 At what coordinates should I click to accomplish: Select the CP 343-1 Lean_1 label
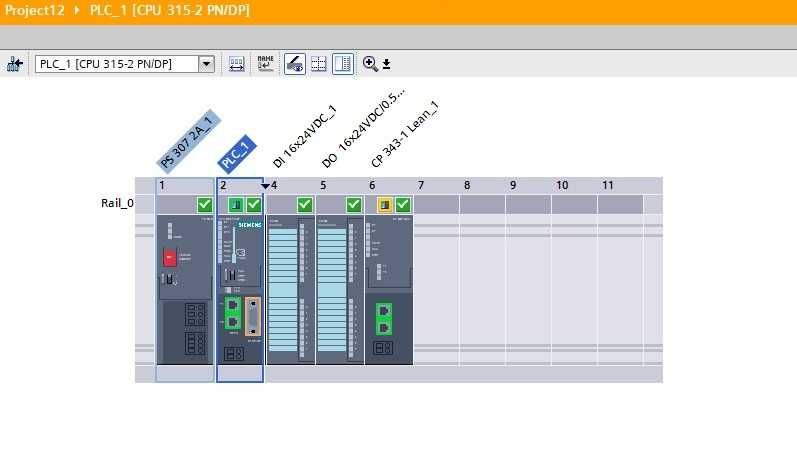point(404,135)
